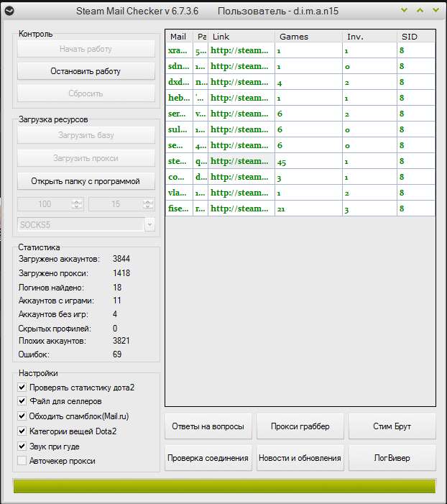Click 'Загрузить прокси' button
Viewport: 447px width, 504px height.
[86, 158]
